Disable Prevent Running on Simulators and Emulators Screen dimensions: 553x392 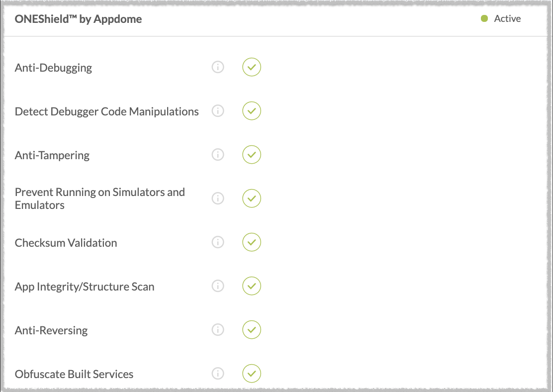point(252,198)
